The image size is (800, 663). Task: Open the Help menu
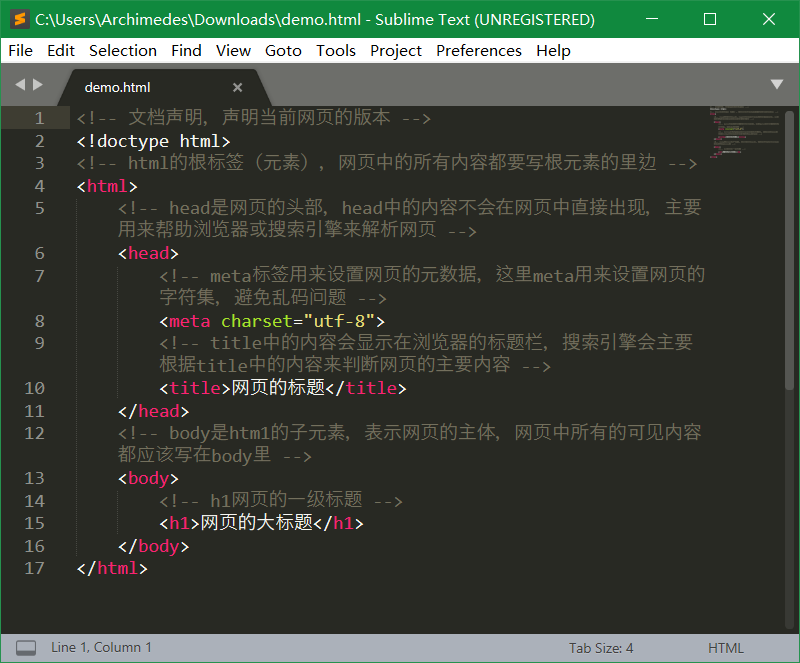553,50
